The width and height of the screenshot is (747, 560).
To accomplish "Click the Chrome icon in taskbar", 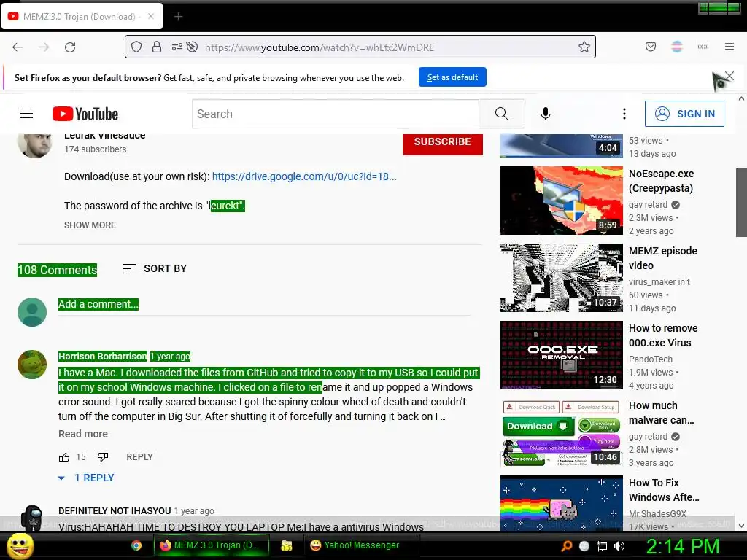I will click(136, 545).
